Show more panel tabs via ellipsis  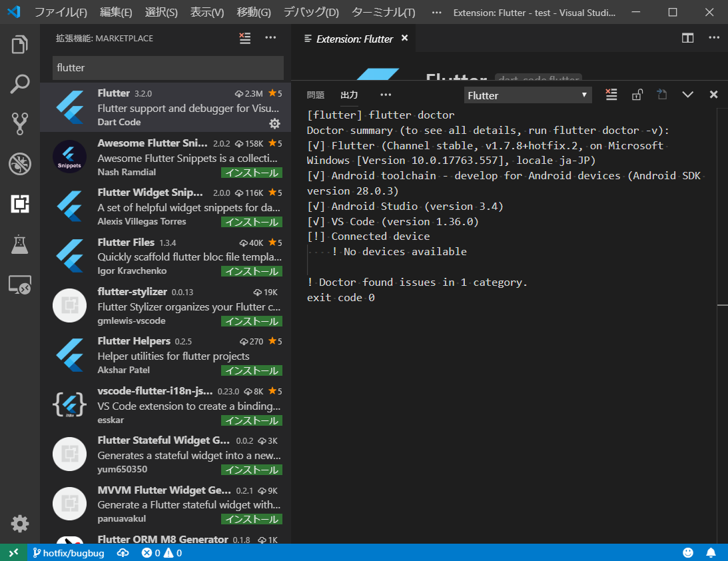click(386, 95)
